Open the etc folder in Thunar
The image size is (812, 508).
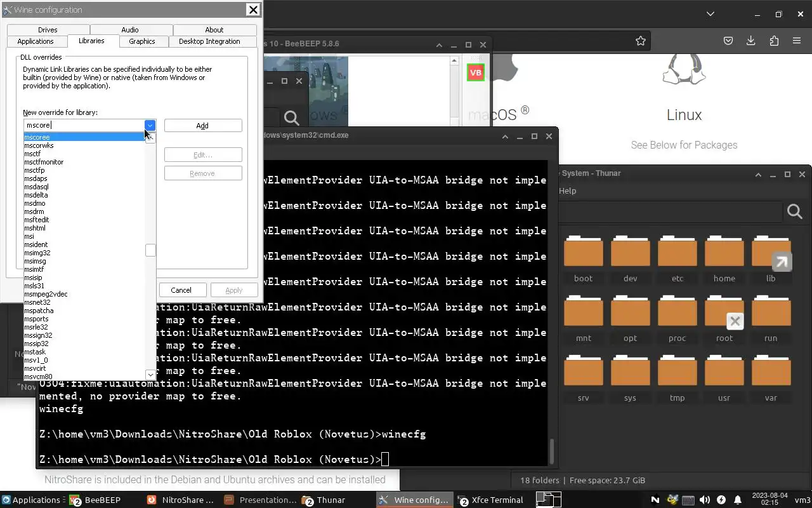click(677, 259)
